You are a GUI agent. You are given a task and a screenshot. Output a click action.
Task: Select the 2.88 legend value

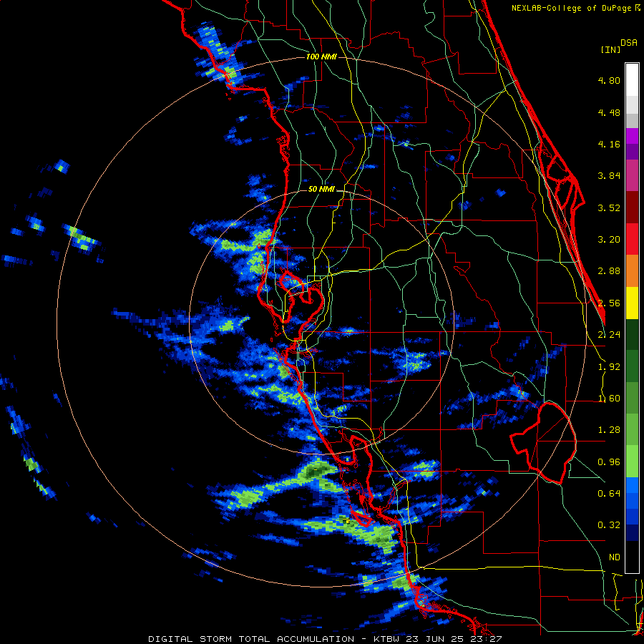pyautogui.click(x=609, y=271)
